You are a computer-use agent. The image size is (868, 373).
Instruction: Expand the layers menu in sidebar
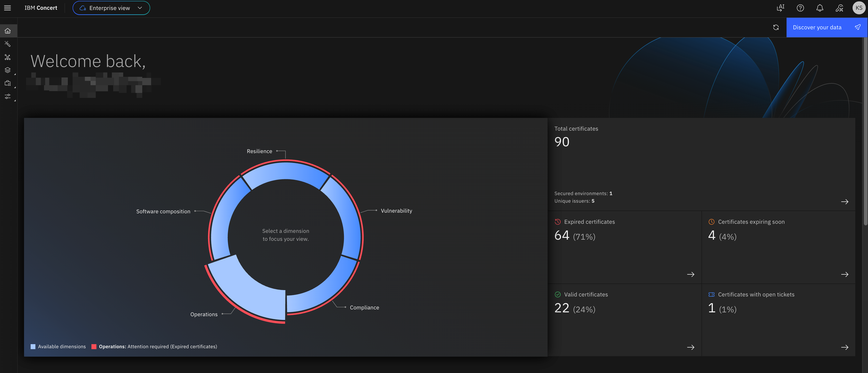click(x=8, y=70)
